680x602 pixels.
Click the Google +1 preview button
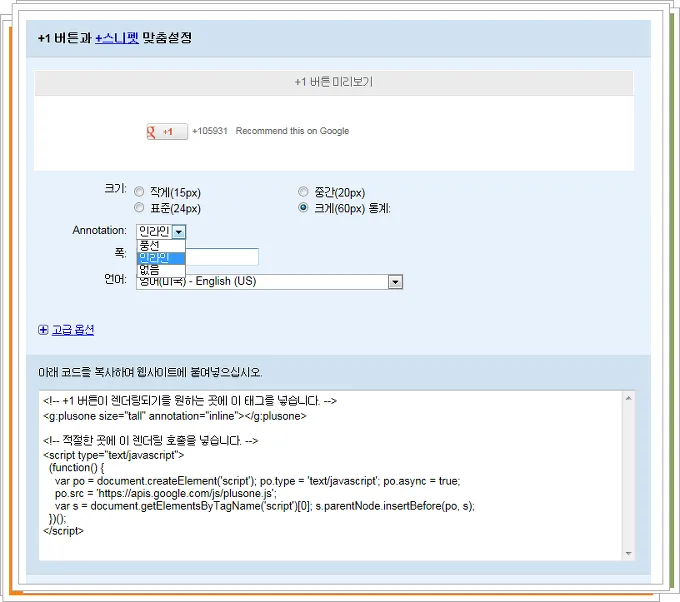[167, 131]
